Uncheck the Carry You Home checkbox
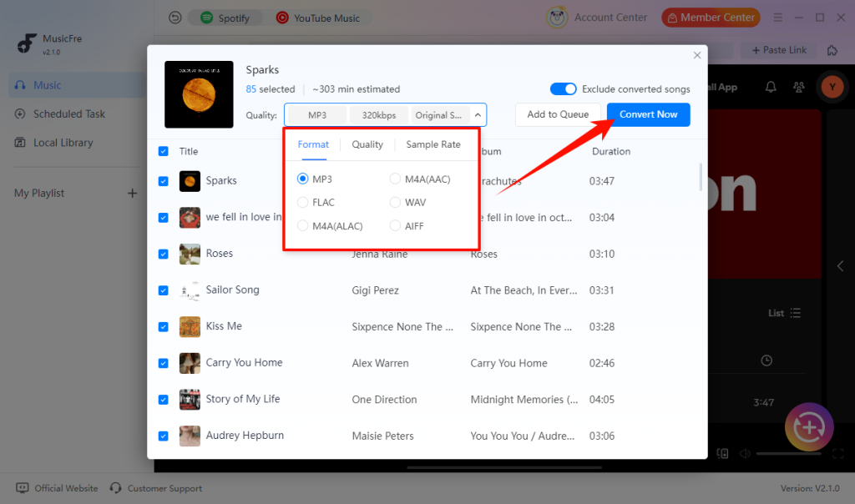 pos(163,364)
